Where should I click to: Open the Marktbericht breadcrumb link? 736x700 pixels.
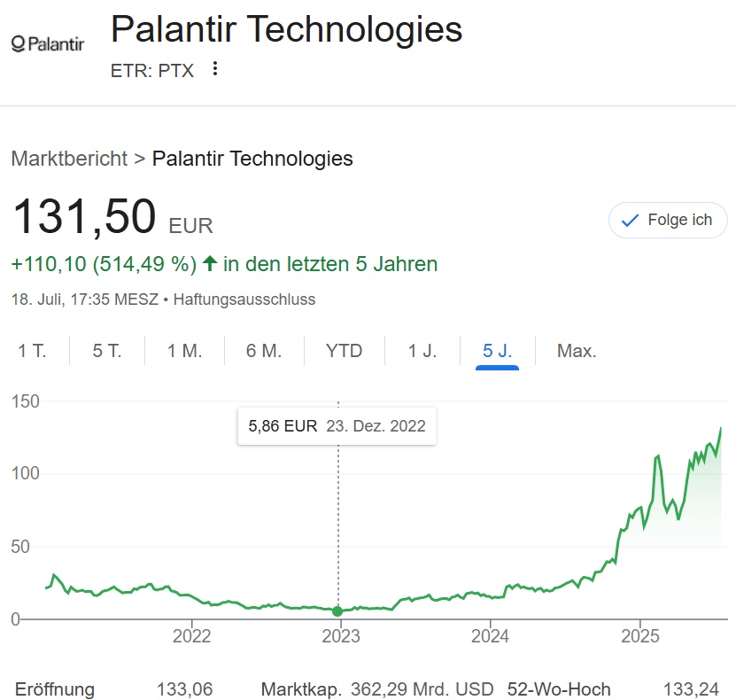(x=69, y=159)
